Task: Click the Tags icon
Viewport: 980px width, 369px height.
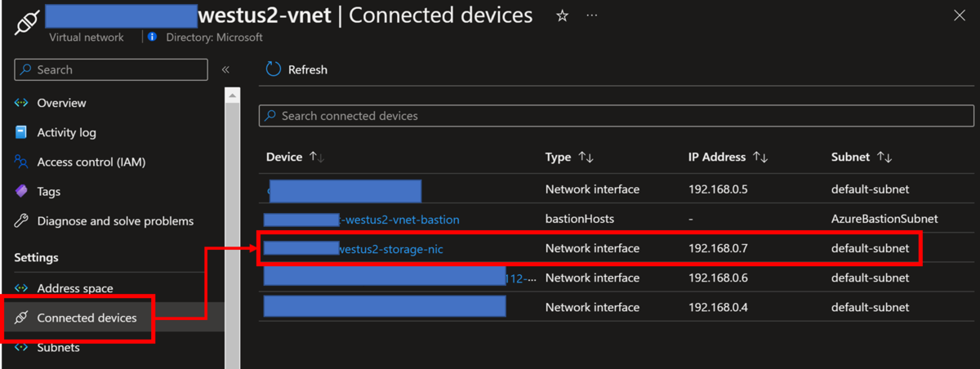Action: click(x=21, y=191)
